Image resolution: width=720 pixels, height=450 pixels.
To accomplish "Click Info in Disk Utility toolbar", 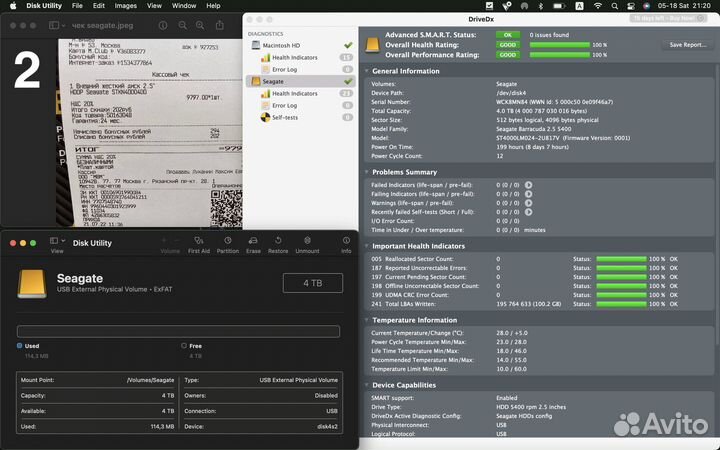I will coord(346,245).
